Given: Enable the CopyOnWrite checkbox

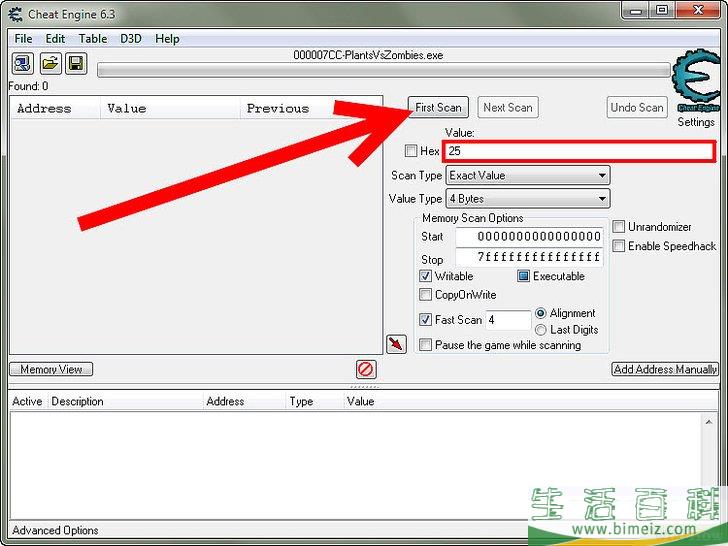Looking at the screenshot, I should click(425, 294).
